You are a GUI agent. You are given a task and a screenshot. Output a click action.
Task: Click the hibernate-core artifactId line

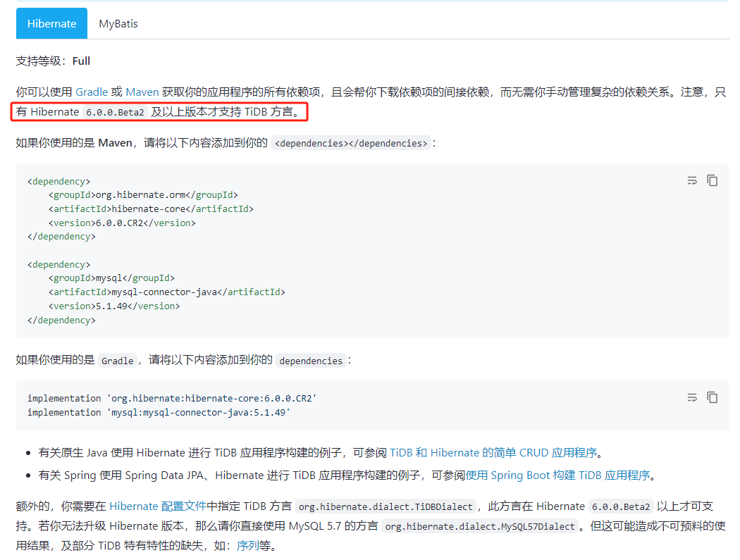point(151,209)
